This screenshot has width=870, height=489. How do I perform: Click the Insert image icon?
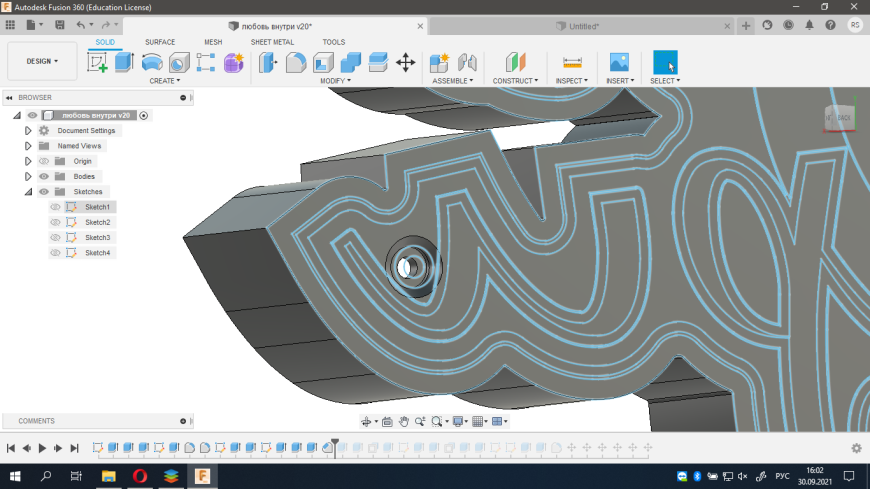(x=619, y=62)
